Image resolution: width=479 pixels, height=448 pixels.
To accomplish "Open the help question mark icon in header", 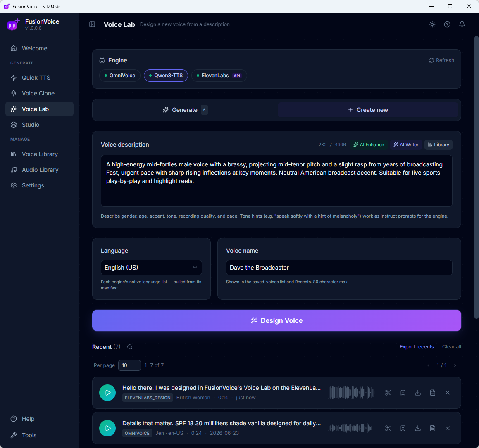I will pos(447,24).
